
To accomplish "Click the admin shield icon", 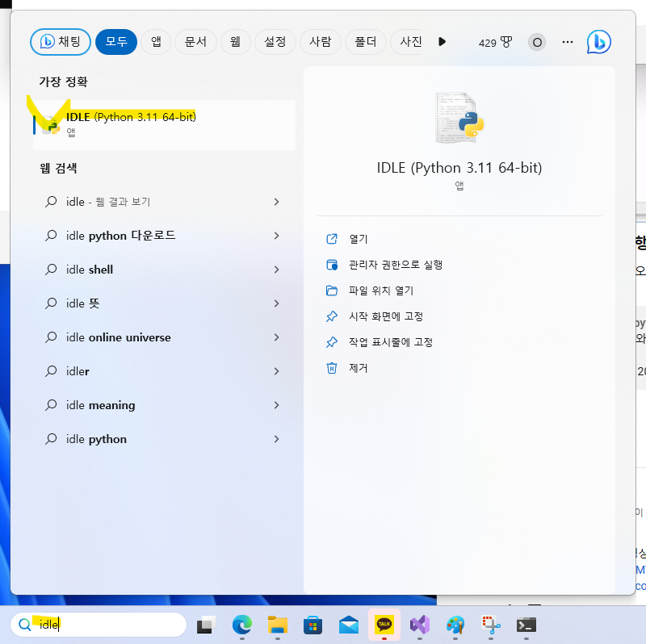I will tap(332, 265).
